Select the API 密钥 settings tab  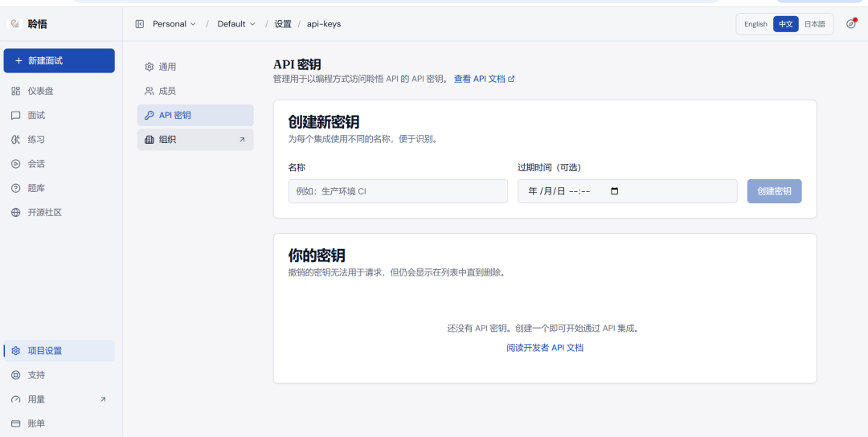pos(195,116)
